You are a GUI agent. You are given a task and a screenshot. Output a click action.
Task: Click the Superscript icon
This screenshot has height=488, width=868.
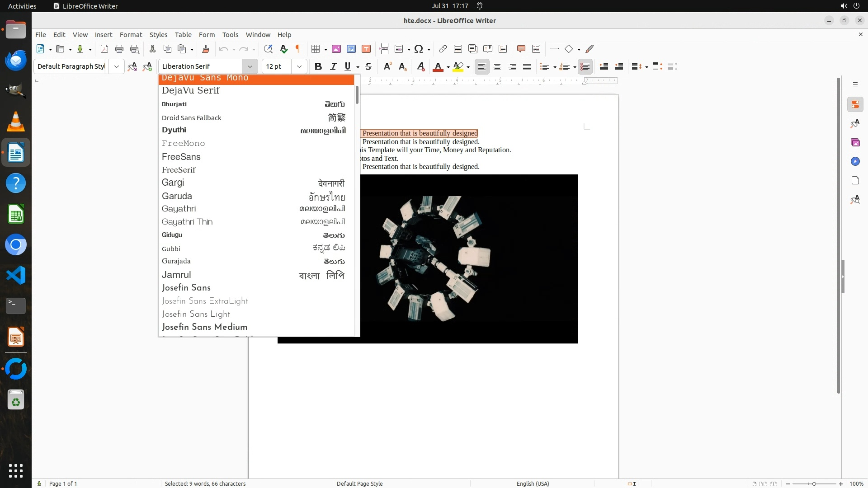pos(387,66)
